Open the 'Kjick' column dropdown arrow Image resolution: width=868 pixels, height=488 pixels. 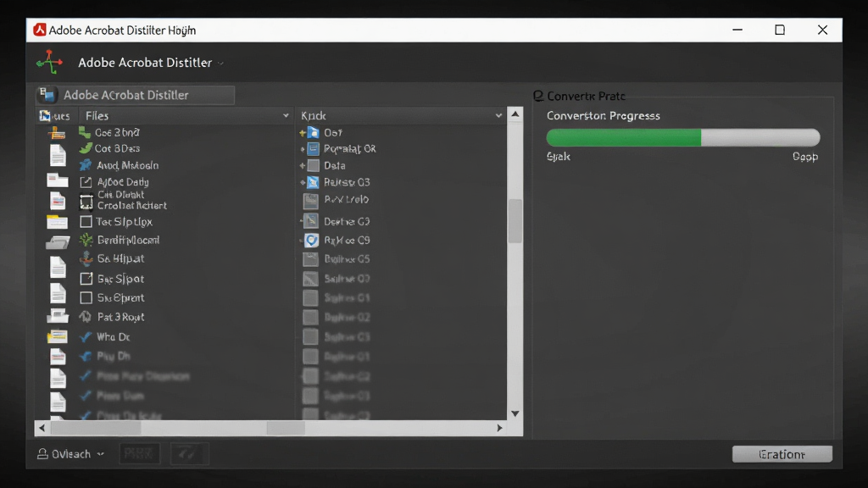[x=498, y=115]
